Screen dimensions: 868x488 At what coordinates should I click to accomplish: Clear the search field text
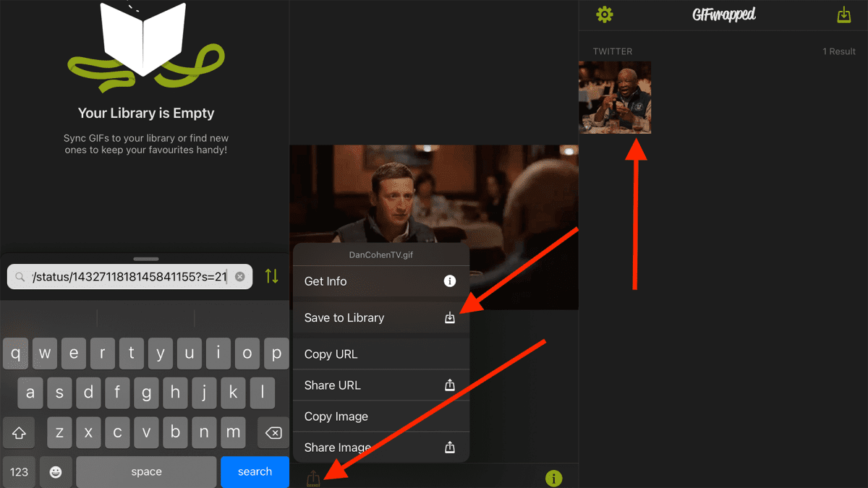(x=240, y=276)
